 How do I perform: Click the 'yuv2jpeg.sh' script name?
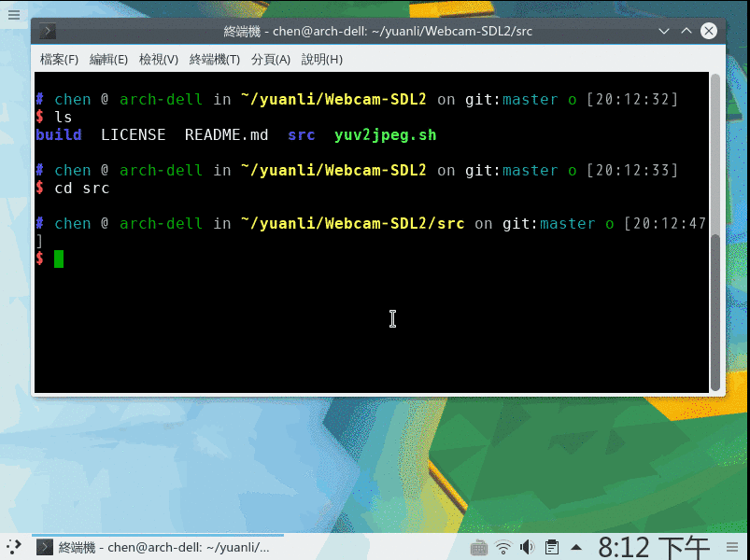[x=386, y=135]
